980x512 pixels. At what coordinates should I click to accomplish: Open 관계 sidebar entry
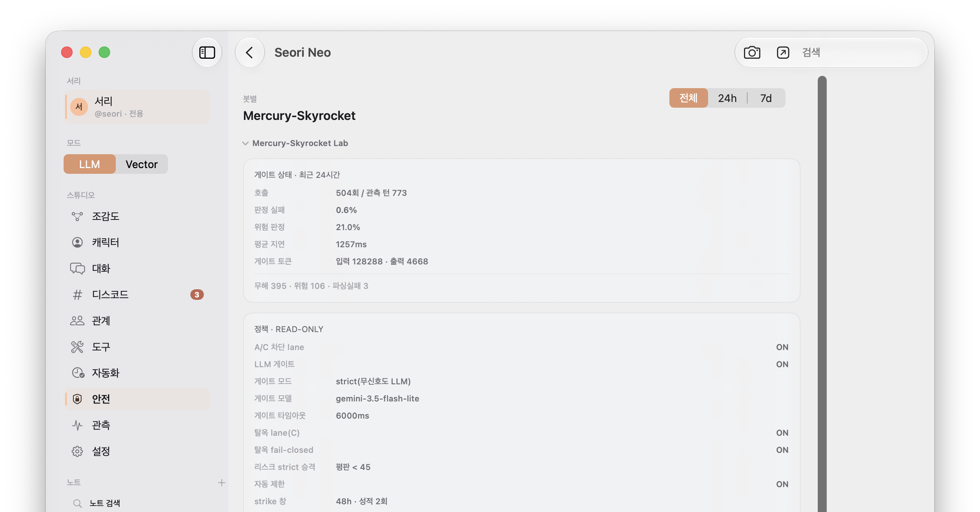click(137, 321)
